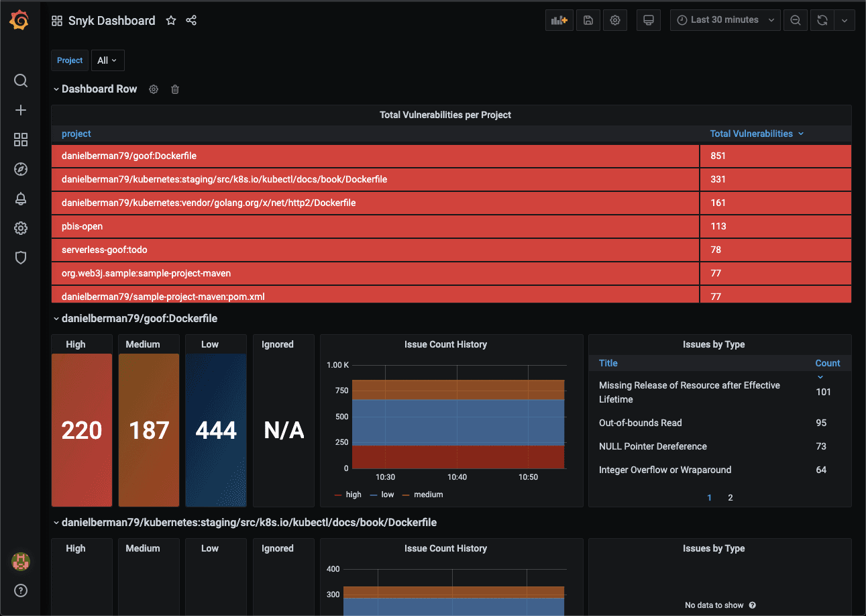Click the Medium stat value 187
Viewport: 866px width, 616px height.
[x=149, y=430]
